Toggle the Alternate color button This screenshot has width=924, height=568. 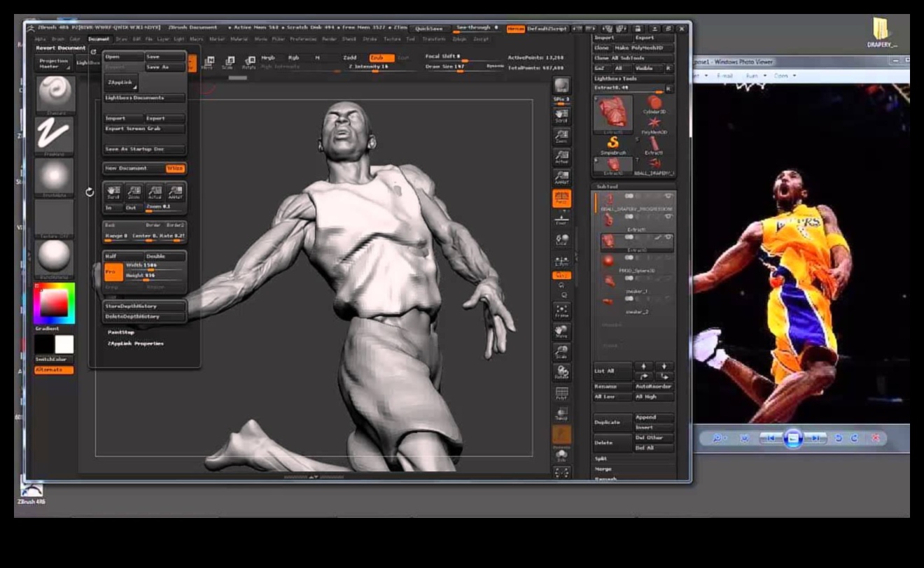coord(54,369)
